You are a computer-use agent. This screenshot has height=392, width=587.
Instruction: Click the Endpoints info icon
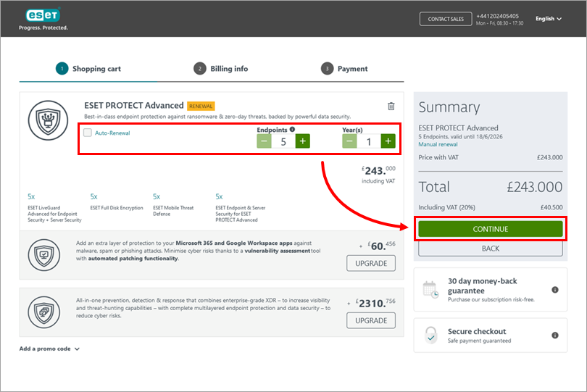coord(292,130)
